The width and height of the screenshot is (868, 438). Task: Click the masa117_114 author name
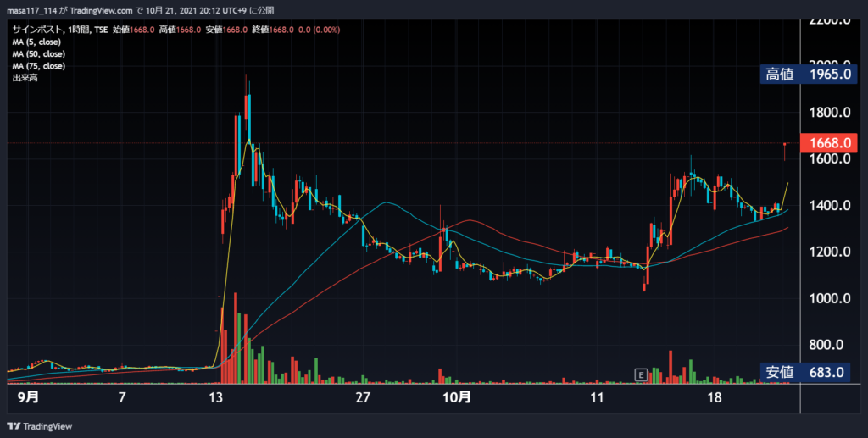[31, 10]
